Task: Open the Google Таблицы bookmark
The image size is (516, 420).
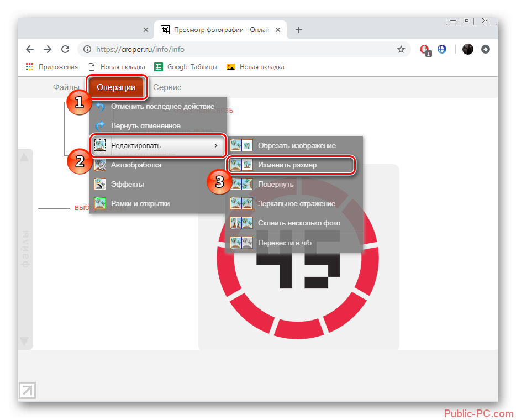Action: click(186, 67)
